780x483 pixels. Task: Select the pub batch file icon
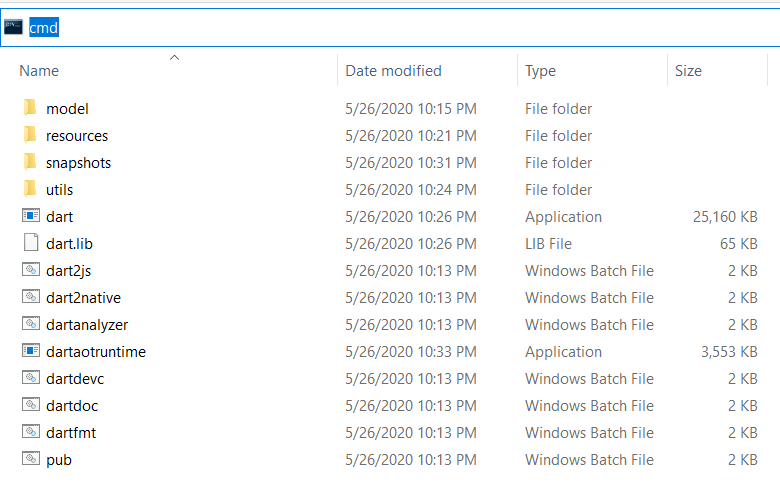pyautogui.click(x=30, y=460)
